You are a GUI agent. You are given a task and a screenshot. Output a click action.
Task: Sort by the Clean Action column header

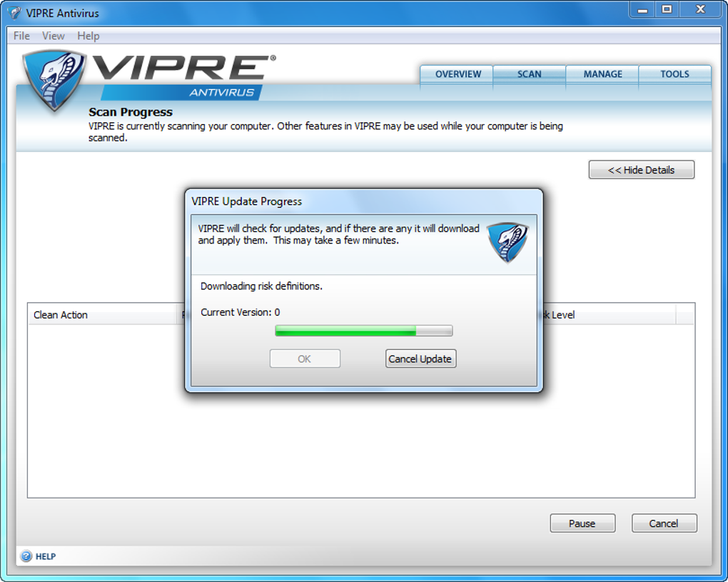[x=102, y=314]
